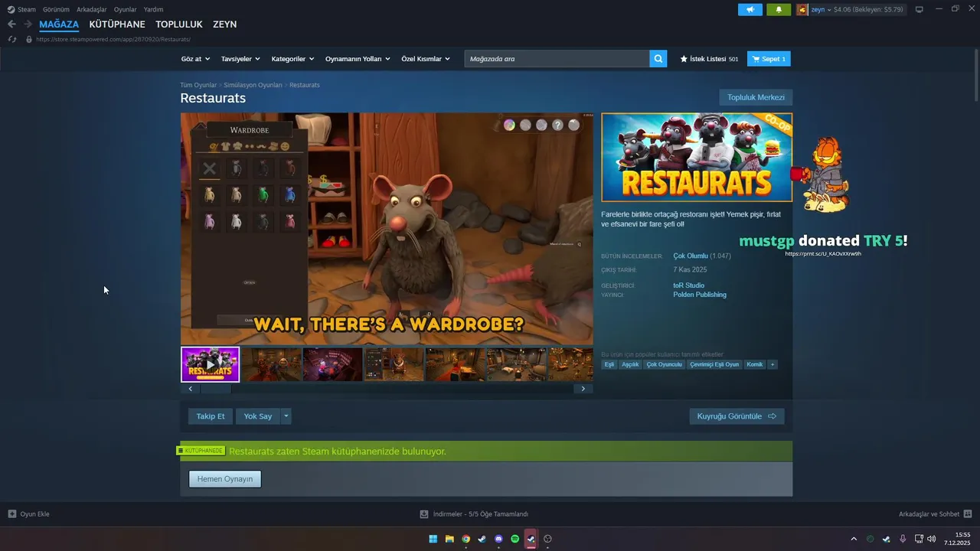
Task: Click the magnifier search button
Action: click(658, 59)
